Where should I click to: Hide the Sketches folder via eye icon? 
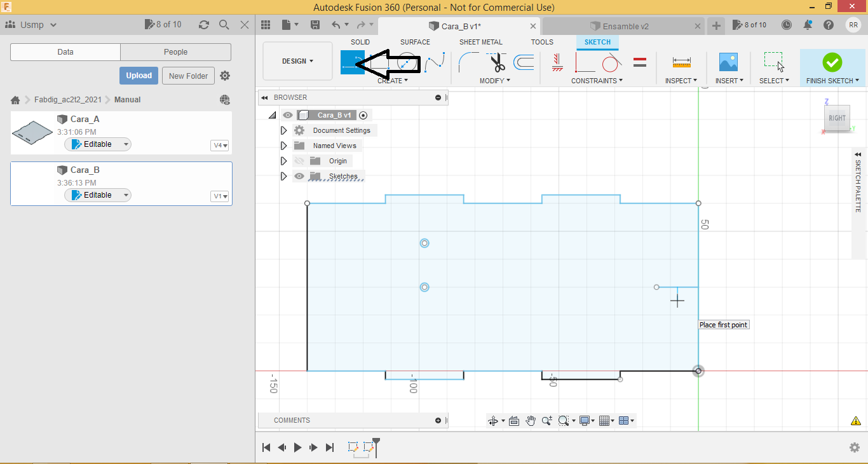pyautogui.click(x=299, y=176)
